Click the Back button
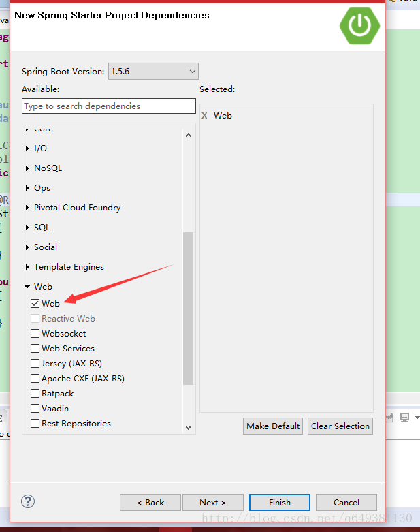Image resolution: width=420 pixels, height=532 pixels. [150, 503]
